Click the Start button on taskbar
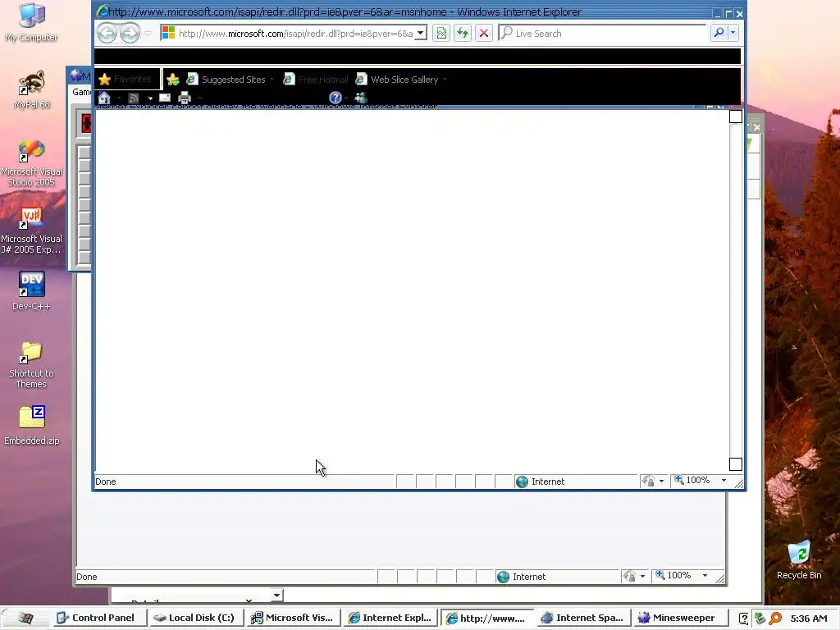This screenshot has width=840, height=630. coord(25,618)
